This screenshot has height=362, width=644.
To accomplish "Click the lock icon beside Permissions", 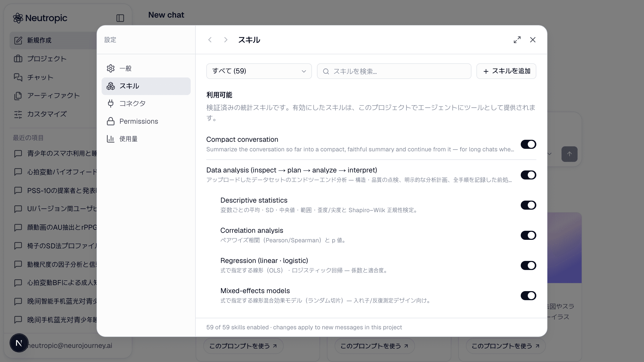I will 111,121.
